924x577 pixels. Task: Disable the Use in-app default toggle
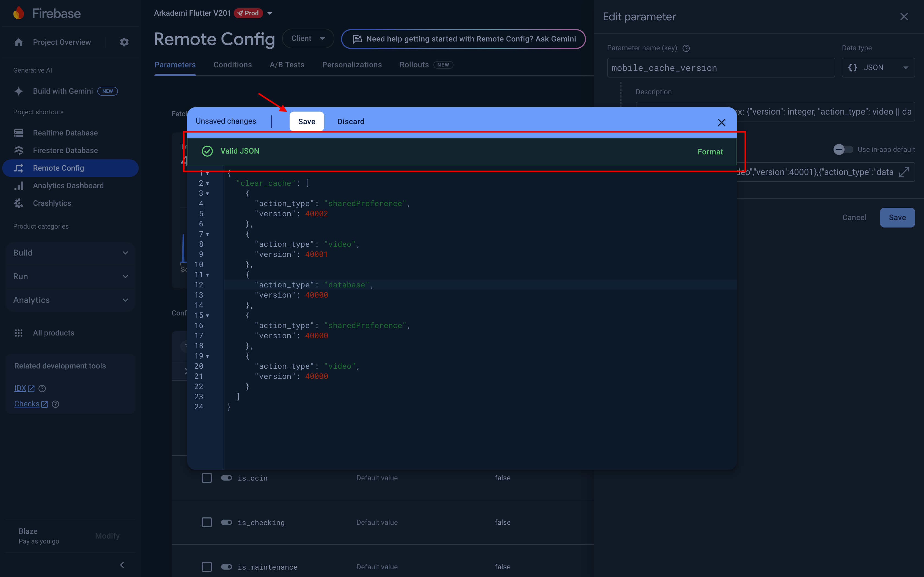tap(843, 149)
